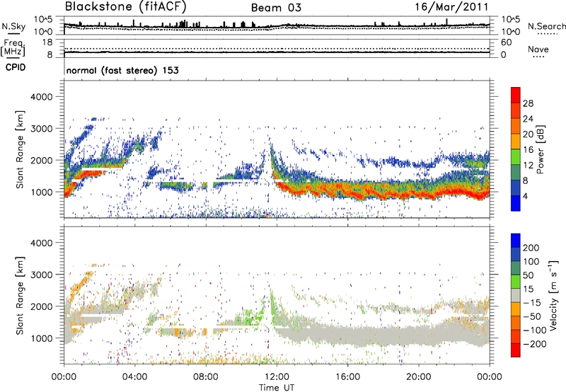
Task: Click the "16:00" time axis tick label
Action: click(347, 377)
